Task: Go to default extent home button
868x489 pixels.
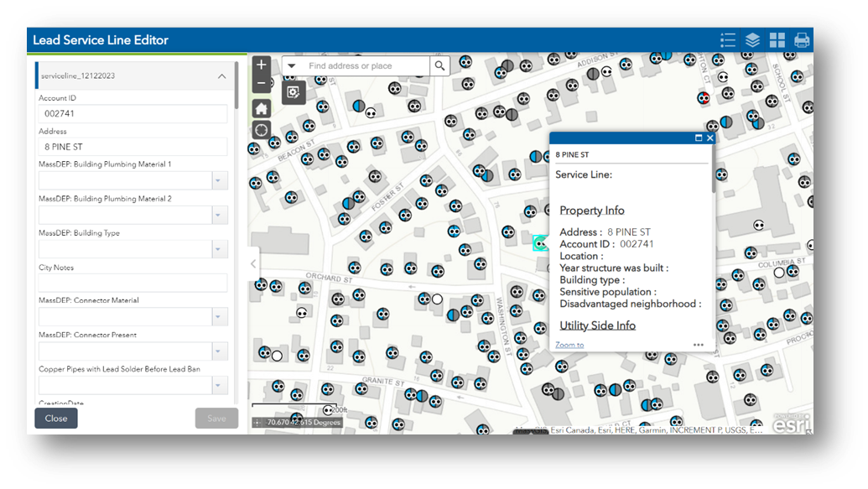Action: [x=262, y=108]
